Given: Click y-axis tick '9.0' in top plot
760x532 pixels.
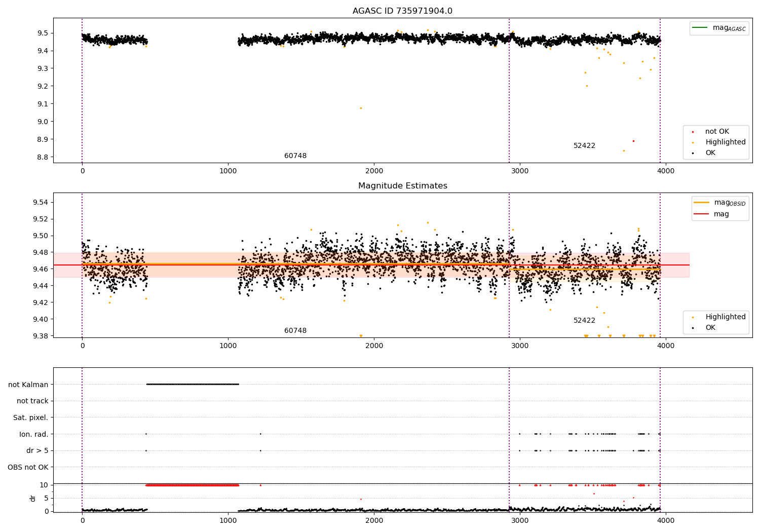Looking at the screenshot, I should click(x=43, y=122).
